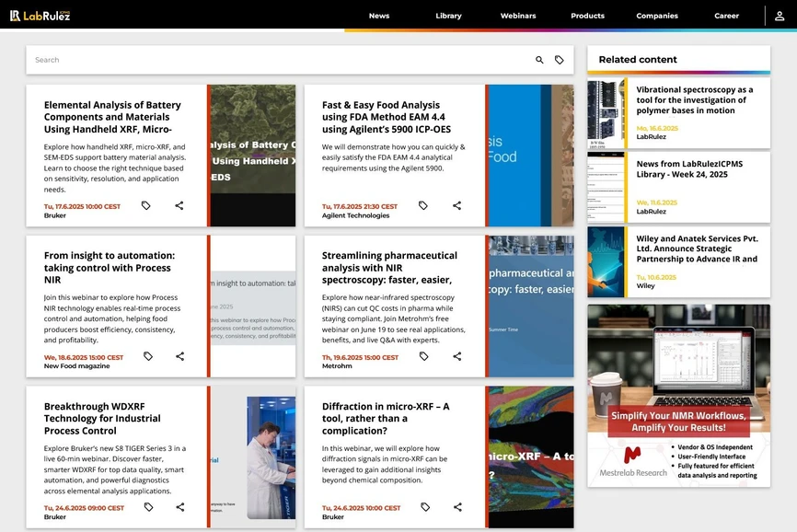Click date We, 18.6.2025 15:00 CEST
Image resolution: width=797 pixels, height=532 pixels.
pos(84,357)
